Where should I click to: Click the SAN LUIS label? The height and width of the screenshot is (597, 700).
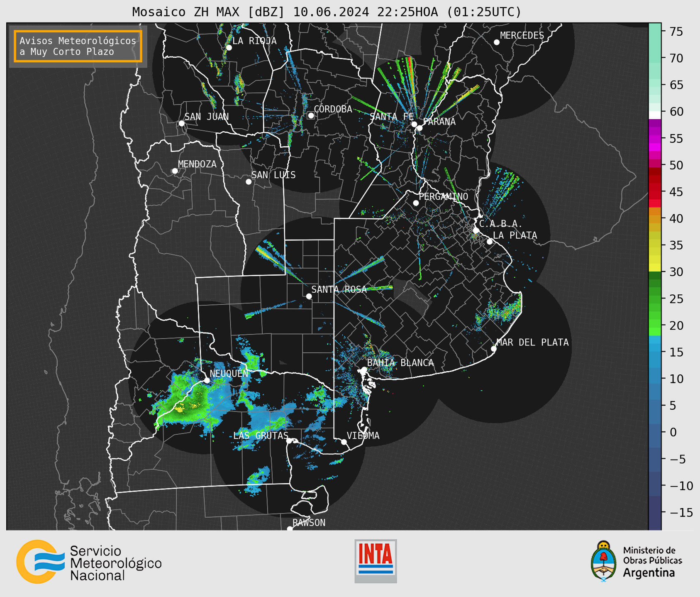click(x=273, y=175)
